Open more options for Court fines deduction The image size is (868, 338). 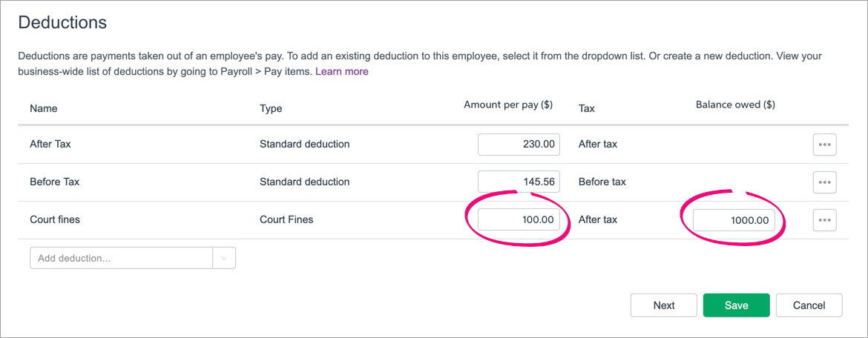coord(824,219)
